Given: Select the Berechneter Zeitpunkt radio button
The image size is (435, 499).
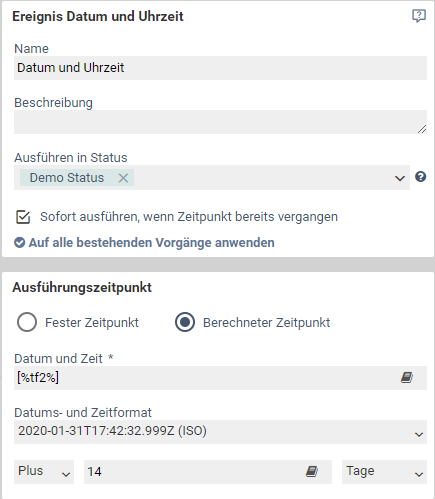Looking at the screenshot, I should click(185, 322).
